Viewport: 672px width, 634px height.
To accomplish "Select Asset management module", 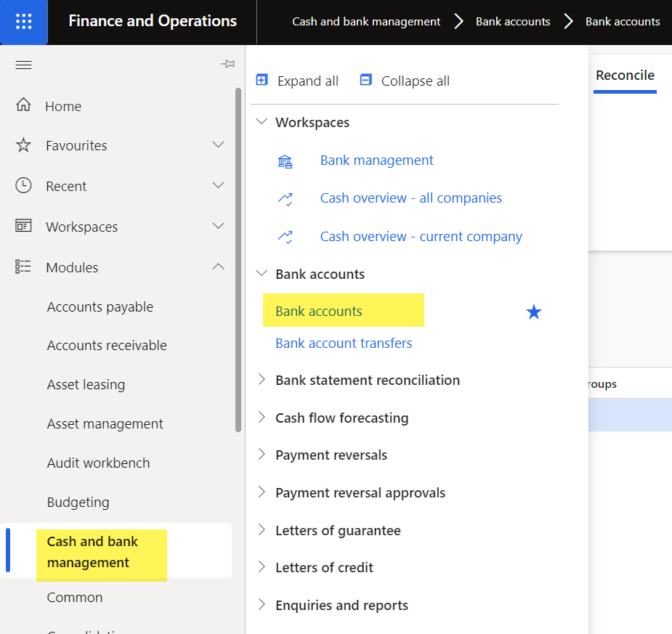I will coord(105,423).
